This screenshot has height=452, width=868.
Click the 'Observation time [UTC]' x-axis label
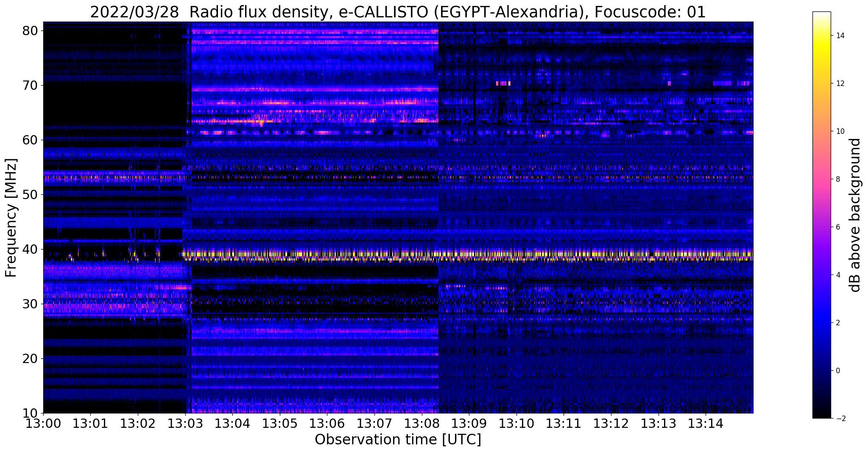pos(398,440)
